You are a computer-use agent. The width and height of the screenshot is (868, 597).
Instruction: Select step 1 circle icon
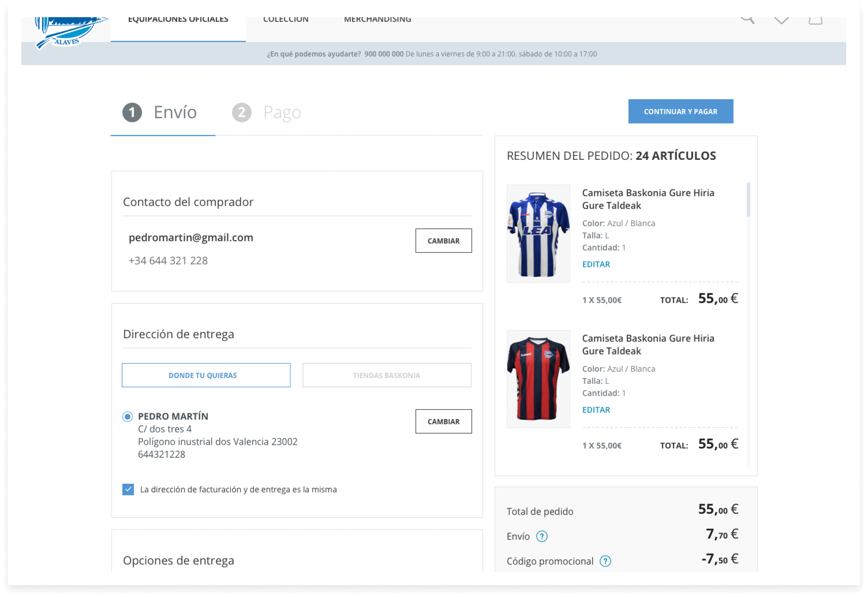(x=132, y=112)
